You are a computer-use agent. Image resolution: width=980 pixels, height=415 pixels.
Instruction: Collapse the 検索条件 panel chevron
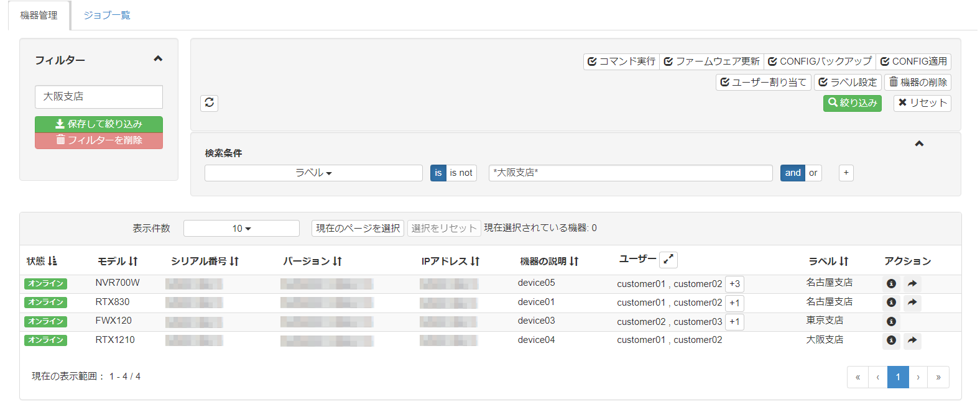(919, 144)
